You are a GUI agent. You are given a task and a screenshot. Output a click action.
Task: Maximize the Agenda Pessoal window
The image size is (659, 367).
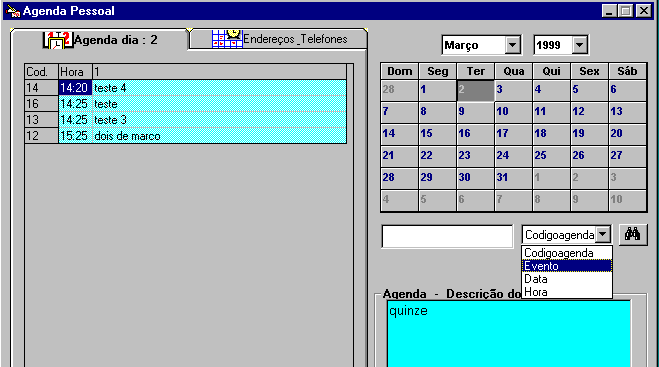pyautogui.click(x=625, y=11)
